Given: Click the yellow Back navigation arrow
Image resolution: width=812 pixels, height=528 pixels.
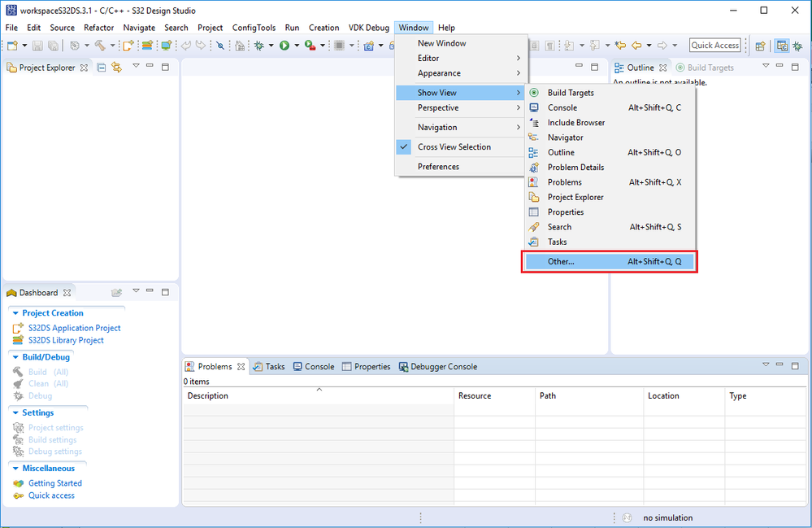Looking at the screenshot, I should [636, 46].
